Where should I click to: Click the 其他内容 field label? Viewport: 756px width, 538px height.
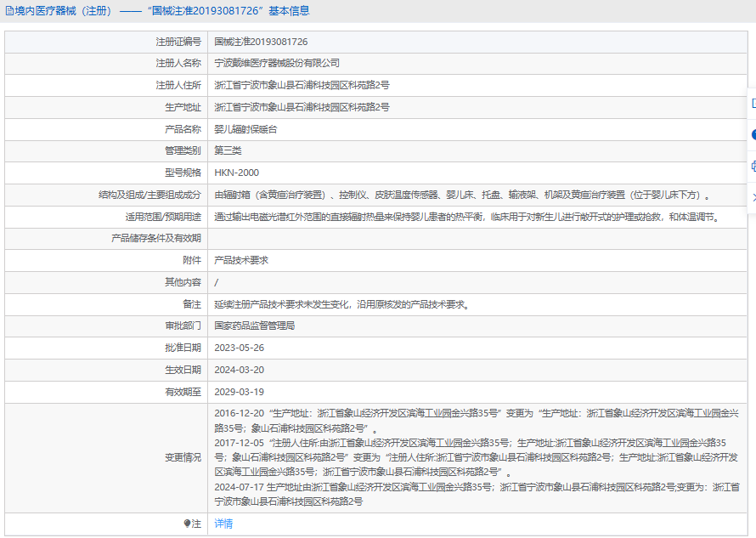click(183, 282)
